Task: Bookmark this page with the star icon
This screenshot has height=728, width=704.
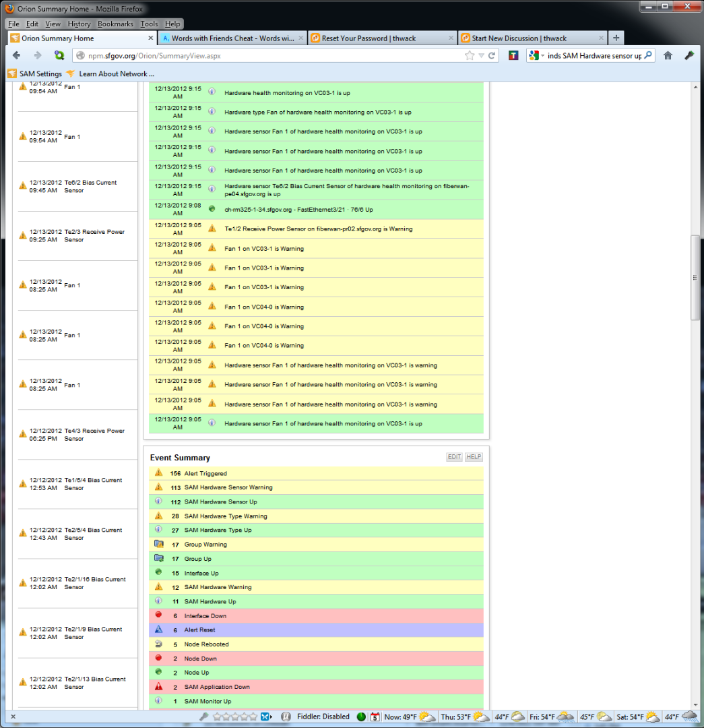Action: click(x=470, y=56)
